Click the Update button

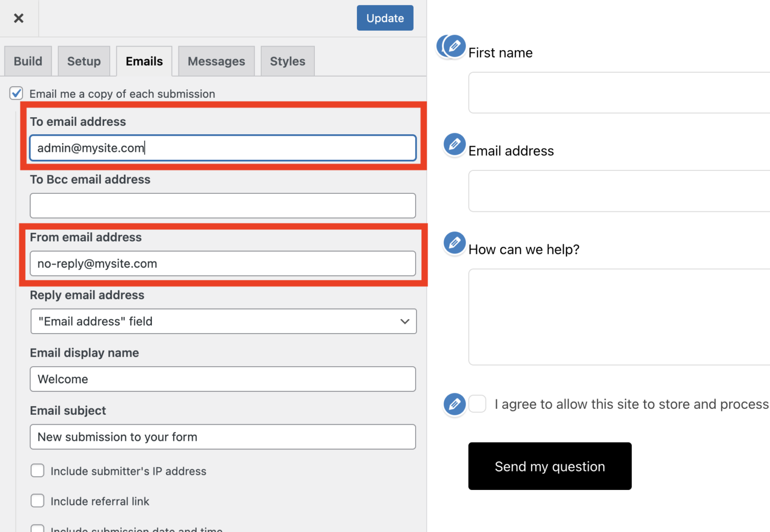click(x=385, y=18)
